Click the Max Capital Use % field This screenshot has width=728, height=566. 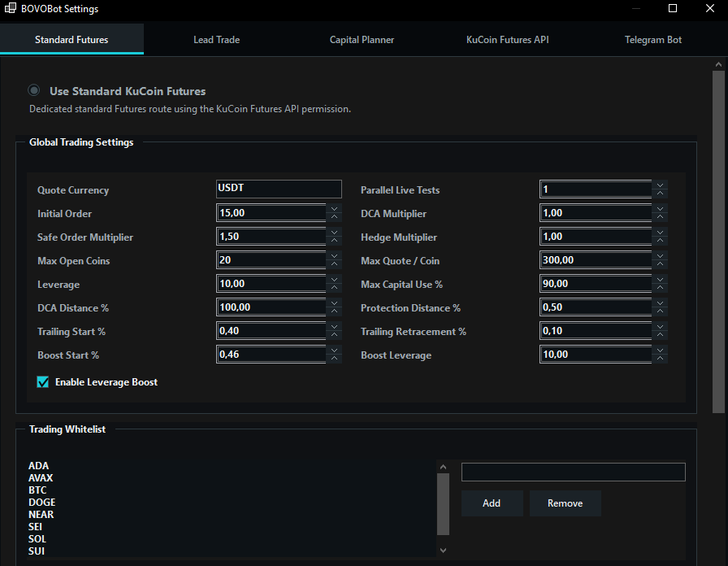(596, 284)
